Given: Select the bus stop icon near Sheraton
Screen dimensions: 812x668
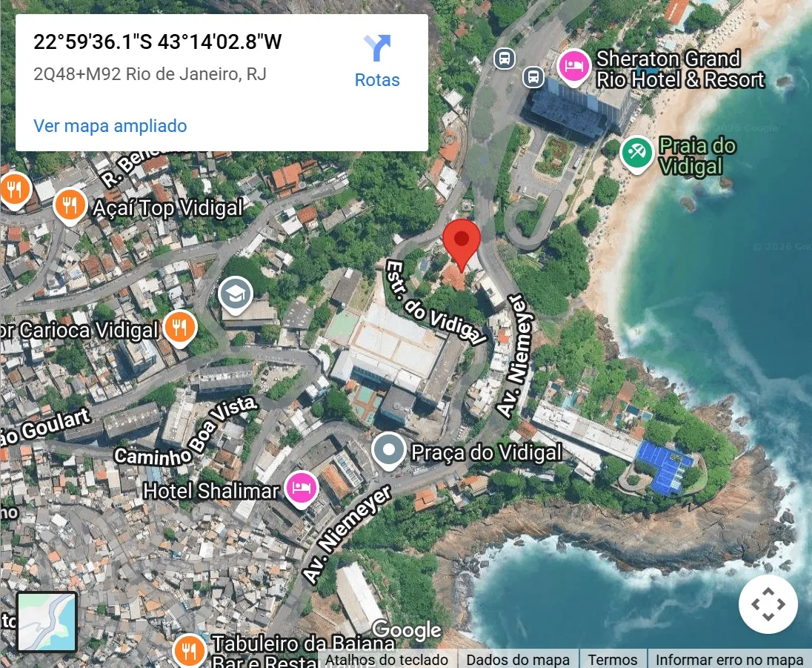Looking at the screenshot, I should (x=505, y=58).
